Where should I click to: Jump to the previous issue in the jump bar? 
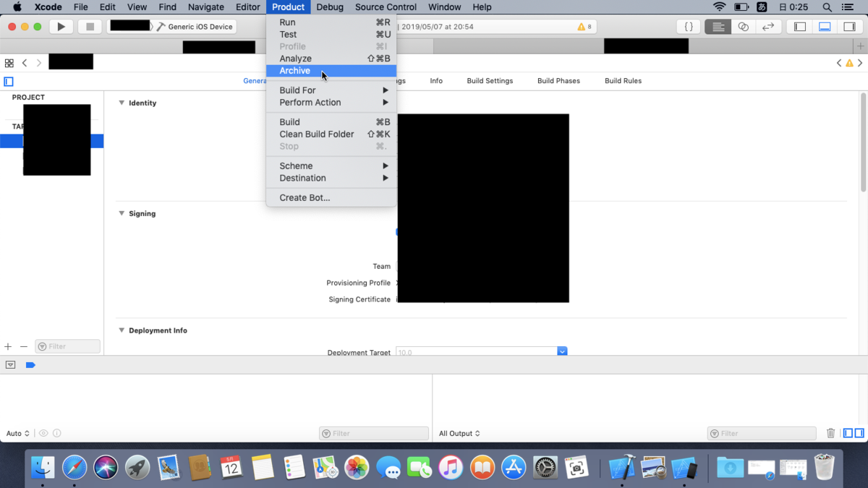[x=839, y=63]
